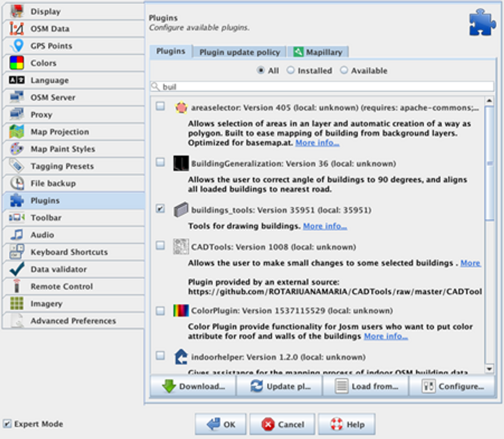Open Keyboard Shortcuts icon
This screenshot has height=439, width=504.
(x=17, y=252)
